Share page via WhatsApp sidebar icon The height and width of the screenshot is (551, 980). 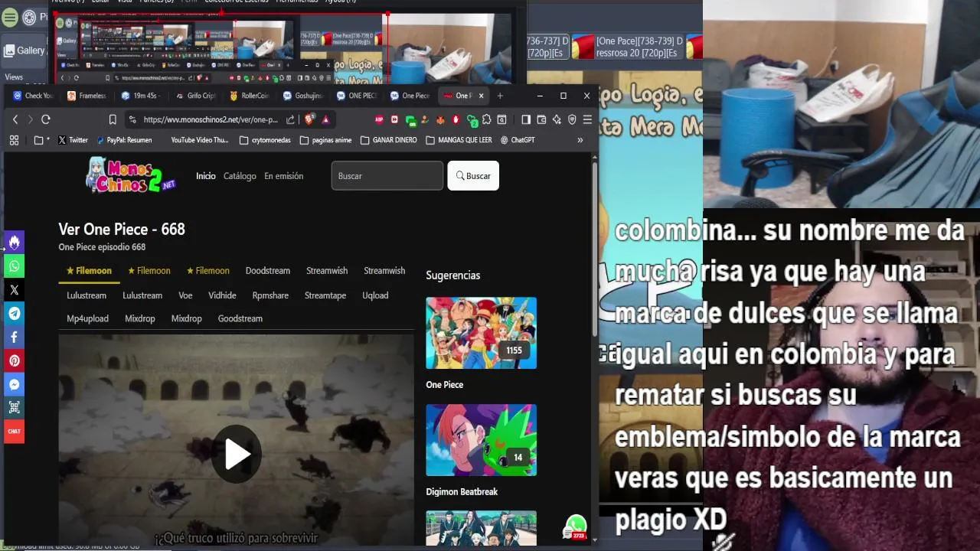14,266
